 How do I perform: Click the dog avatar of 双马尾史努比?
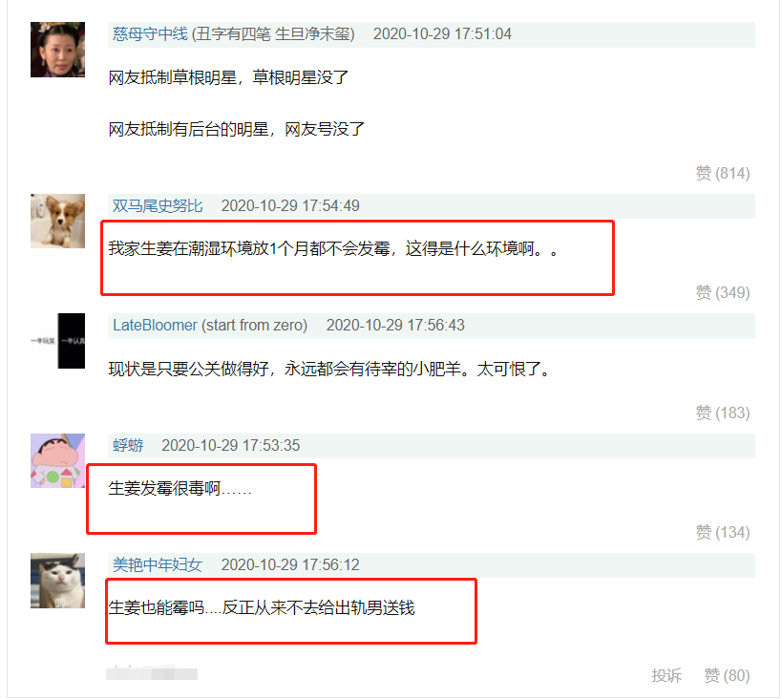click(x=58, y=221)
